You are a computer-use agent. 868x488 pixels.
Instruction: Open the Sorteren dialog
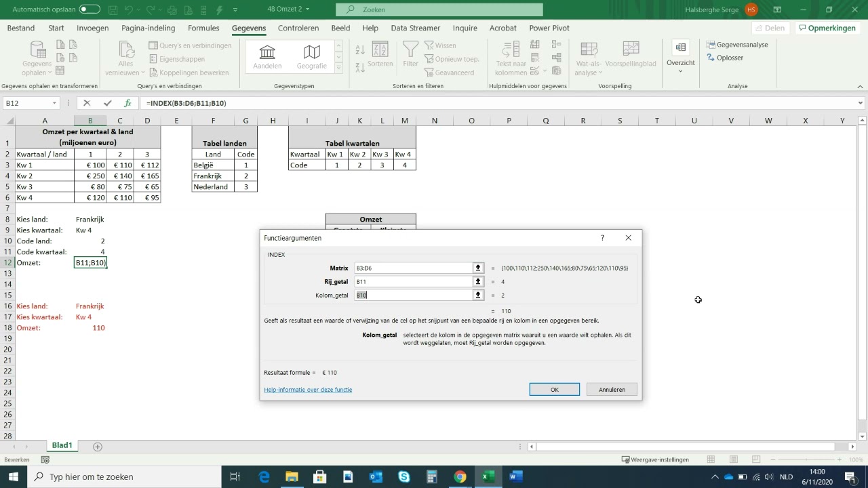(380, 54)
